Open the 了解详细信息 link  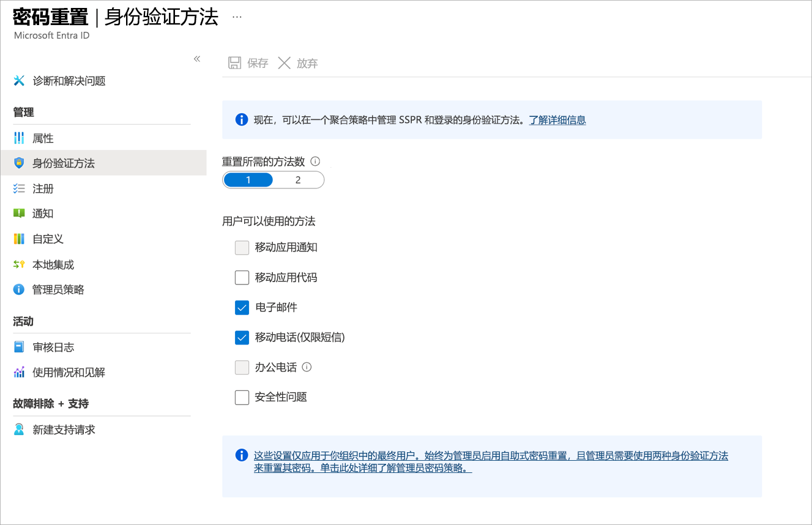[557, 120]
